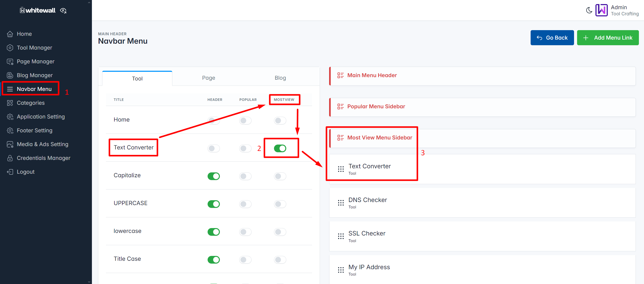Viewport: 644px width, 284px height.
Task: Click the MOSTVIEW column header
Action: pos(284,100)
